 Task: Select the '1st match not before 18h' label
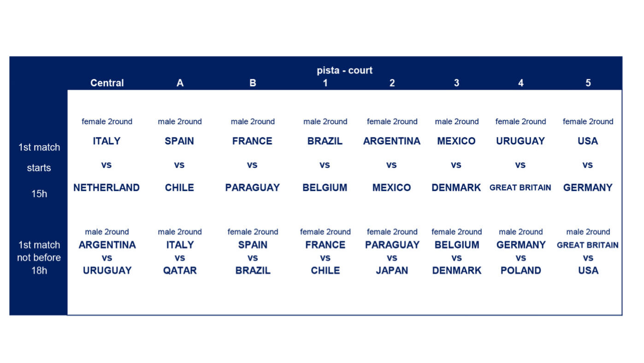39,257
